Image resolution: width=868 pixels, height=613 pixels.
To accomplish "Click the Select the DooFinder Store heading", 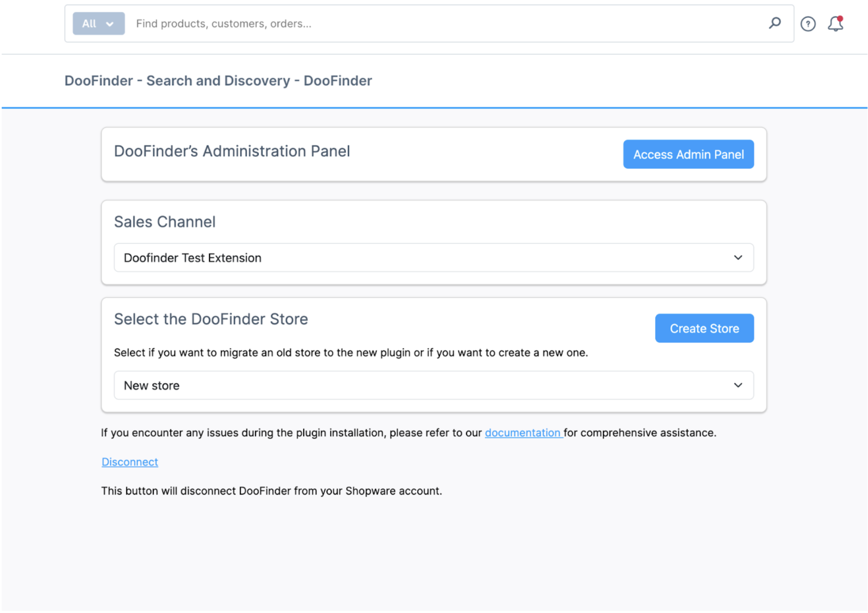I will click(211, 319).
